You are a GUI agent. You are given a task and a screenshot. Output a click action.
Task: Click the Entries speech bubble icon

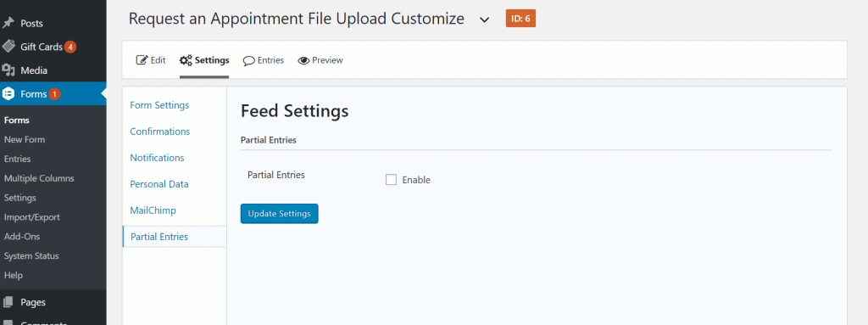[x=249, y=60]
